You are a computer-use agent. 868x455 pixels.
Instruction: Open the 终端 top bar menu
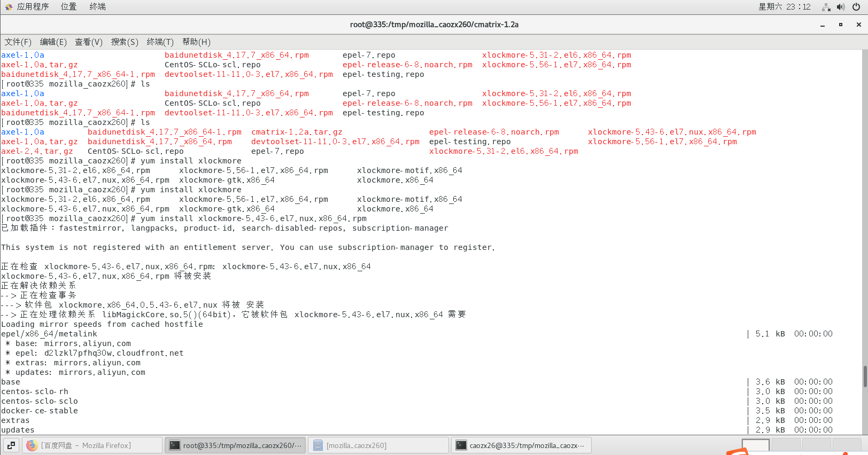[x=97, y=6]
